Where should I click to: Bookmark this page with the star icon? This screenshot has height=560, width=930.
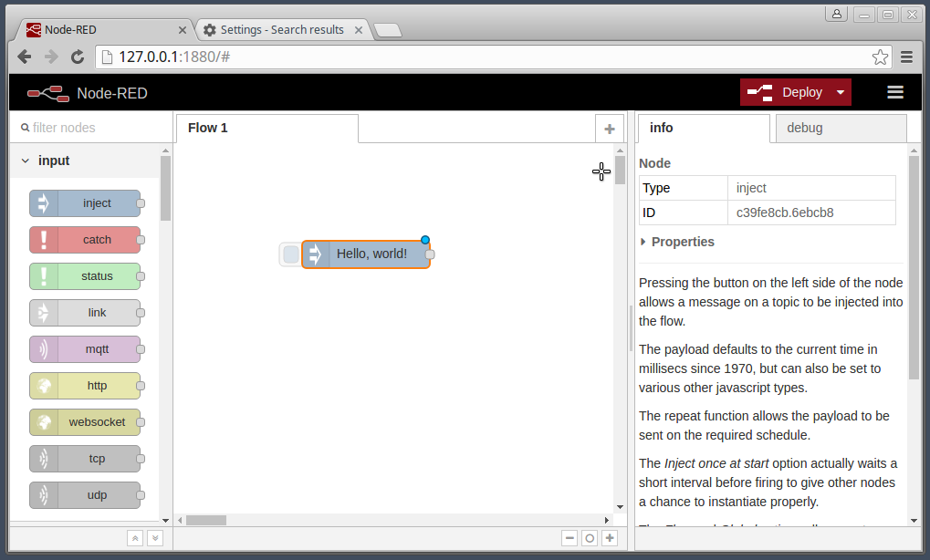pos(880,57)
